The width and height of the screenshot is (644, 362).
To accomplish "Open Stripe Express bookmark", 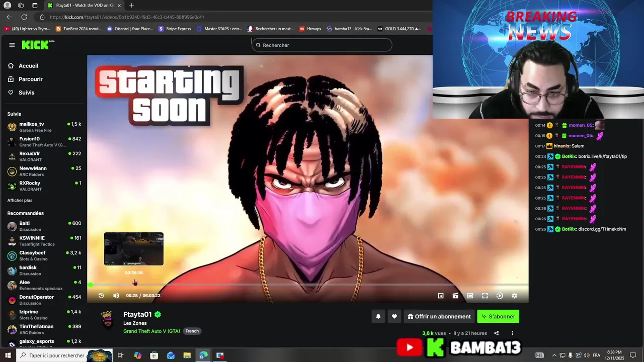I will (x=175, y=29).
